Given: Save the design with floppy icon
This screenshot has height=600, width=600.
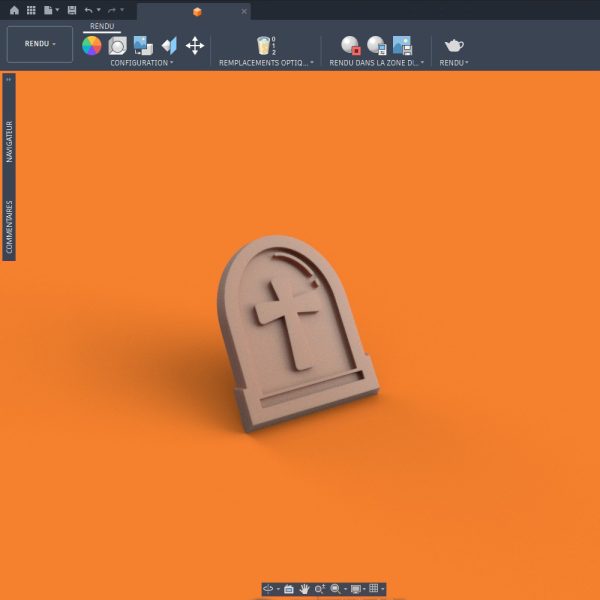Looking at the screenshot, I should (72, 10).
